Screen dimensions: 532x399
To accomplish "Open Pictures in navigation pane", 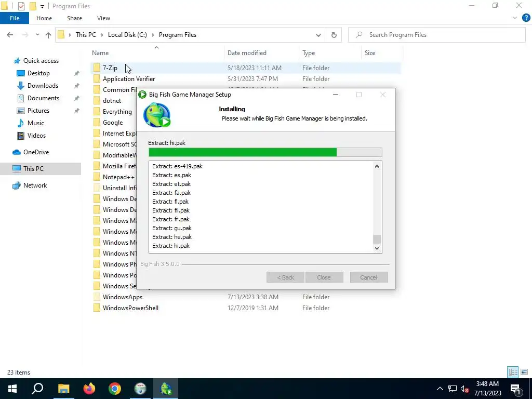I will 38,111.
